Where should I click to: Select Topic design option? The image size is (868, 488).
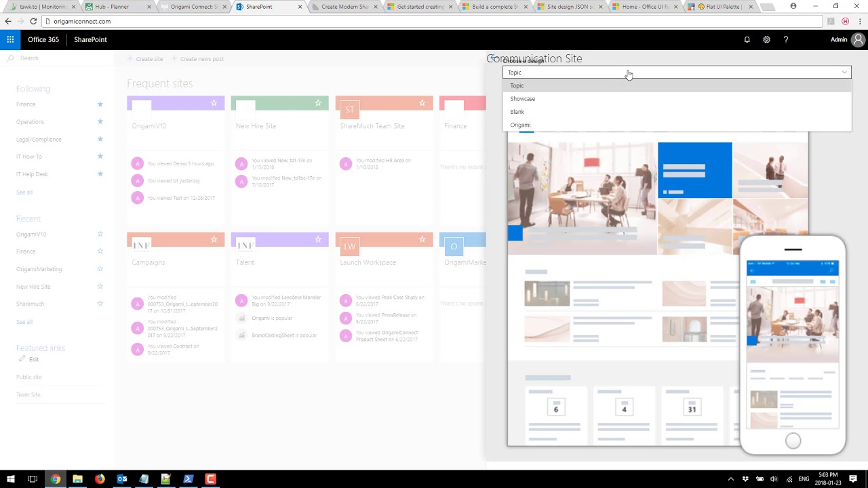point(677,85)
